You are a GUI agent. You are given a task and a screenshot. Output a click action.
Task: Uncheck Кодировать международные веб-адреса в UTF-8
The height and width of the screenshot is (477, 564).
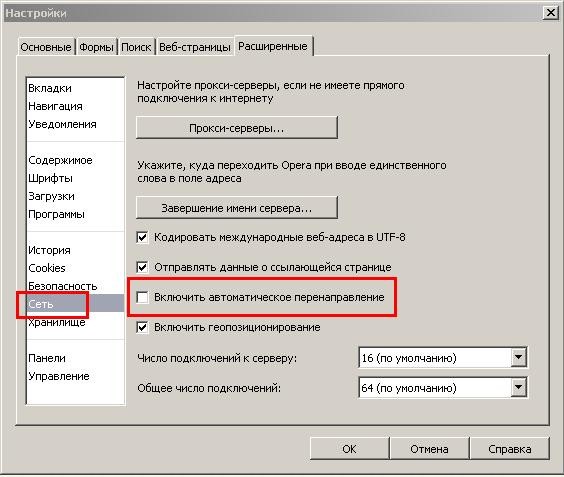(x=142, y=237)
